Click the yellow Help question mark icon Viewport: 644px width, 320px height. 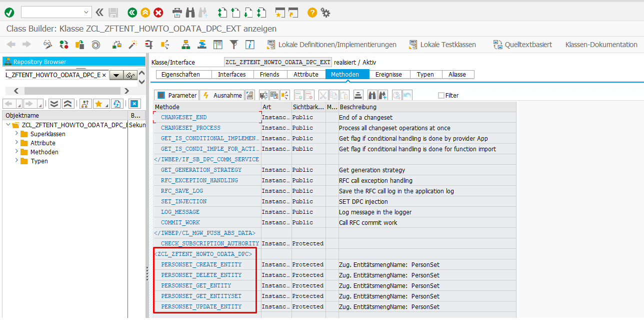(x=312, y=13)
